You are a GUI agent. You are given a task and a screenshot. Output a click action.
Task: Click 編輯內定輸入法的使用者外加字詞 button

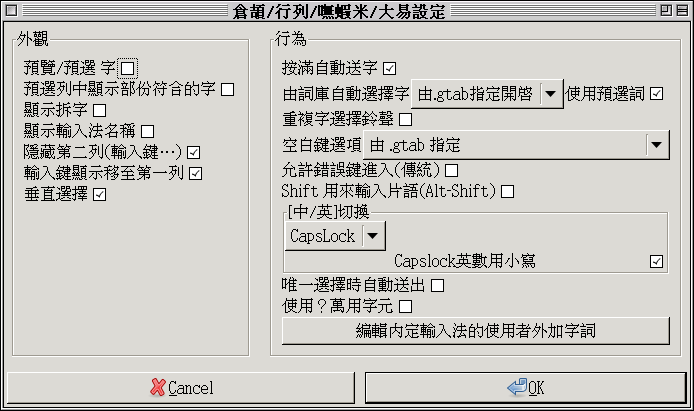click(475, 330)
